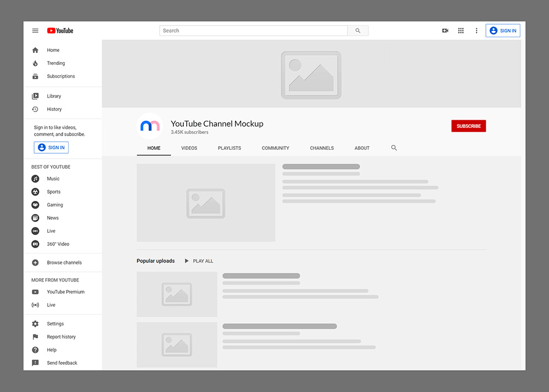The height and width of the screenshot is (392, 549).
Task: Click the channel avatar logo
Action: tap(150, 126)
